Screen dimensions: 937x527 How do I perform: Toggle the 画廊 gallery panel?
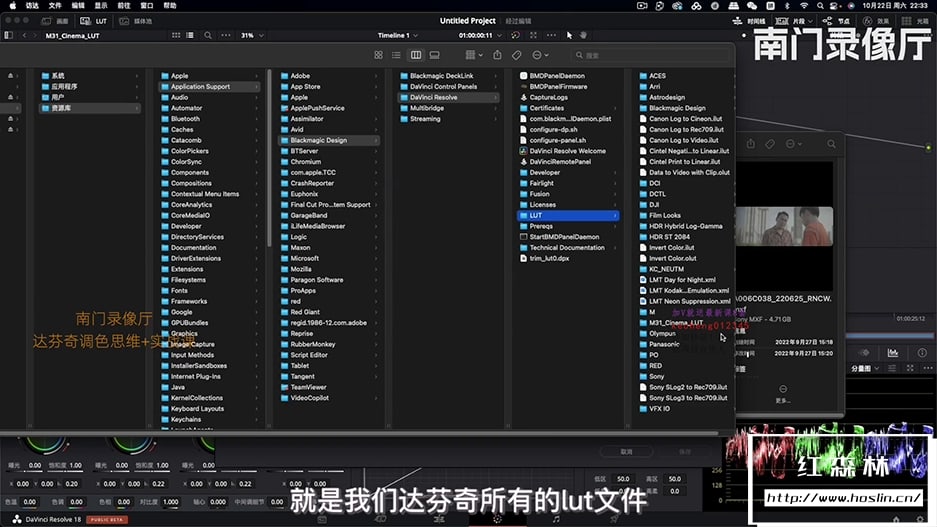(x=56, y=20)
